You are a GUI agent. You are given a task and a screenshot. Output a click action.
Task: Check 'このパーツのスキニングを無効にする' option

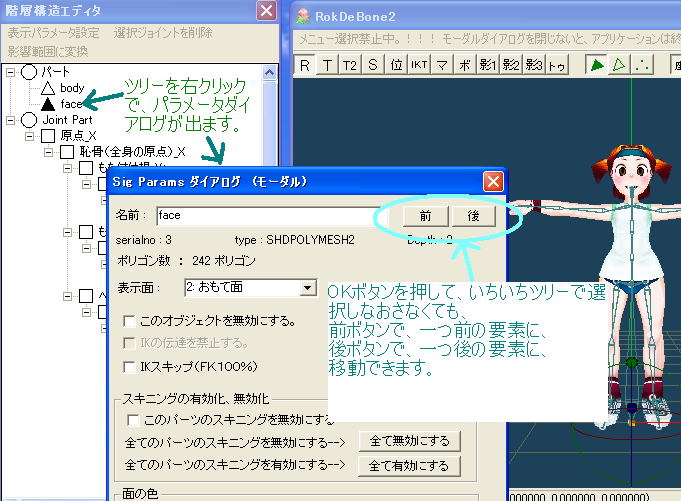click(133, 420)
